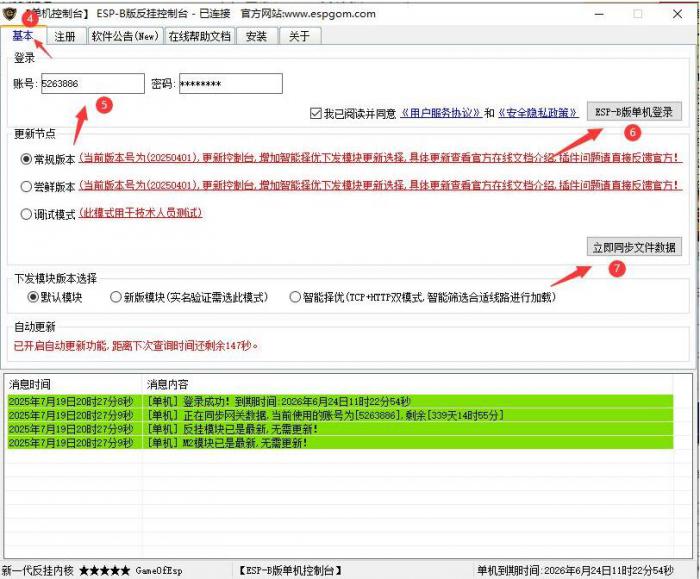Click the 此模式用于技术人员测试 link
Viewport: 700px width, 579px height.
pyautogui.click(x=141, y=213)
